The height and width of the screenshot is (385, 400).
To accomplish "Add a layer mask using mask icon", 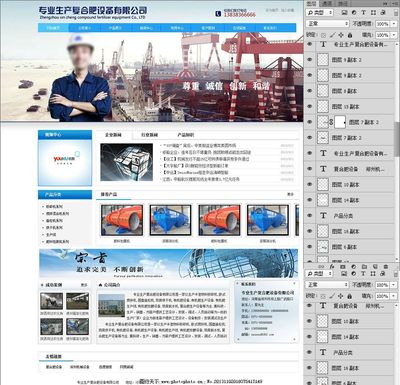I will point(343,267).
